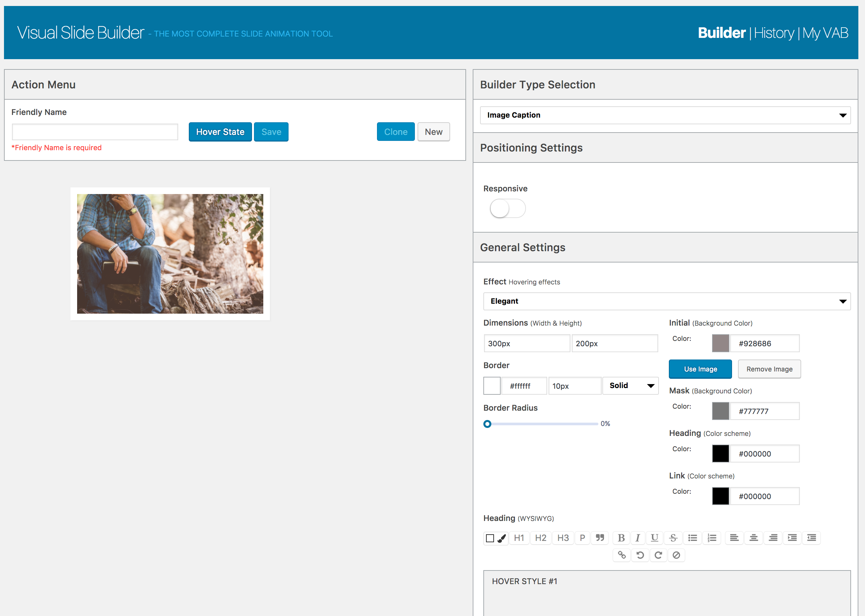The image size is (865, 616).
Task: Open the Mask background color swatch
Action: tap(720, 411)
